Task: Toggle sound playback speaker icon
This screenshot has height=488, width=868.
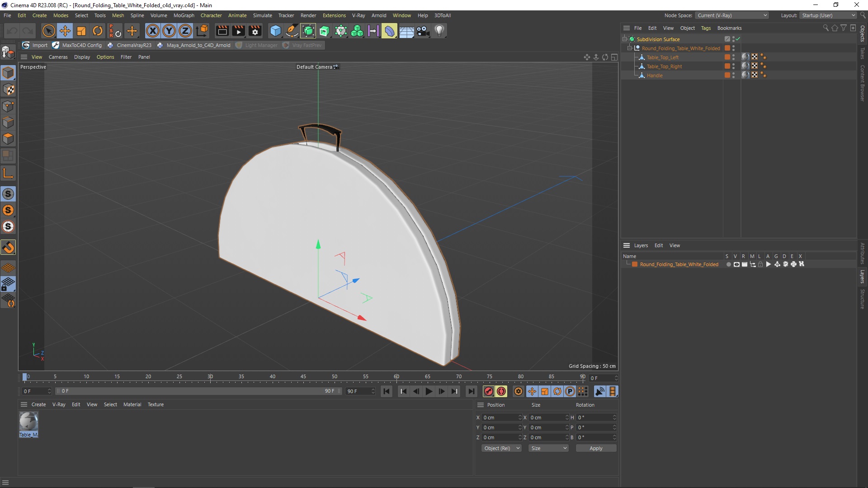Action: [600, 391]
